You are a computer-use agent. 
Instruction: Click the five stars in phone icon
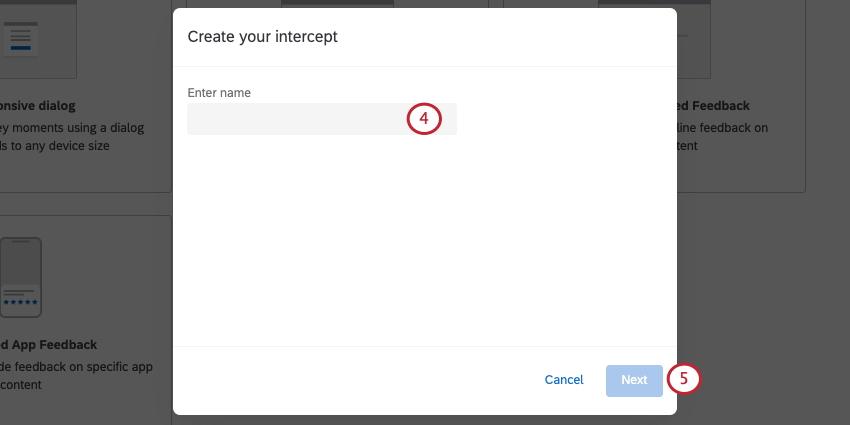pos(21,302)
